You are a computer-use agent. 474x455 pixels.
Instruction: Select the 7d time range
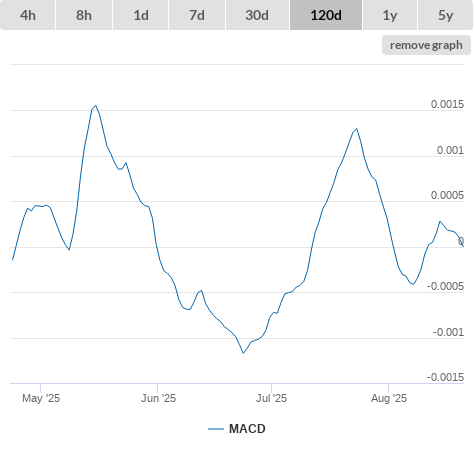[x=197, y=15]
